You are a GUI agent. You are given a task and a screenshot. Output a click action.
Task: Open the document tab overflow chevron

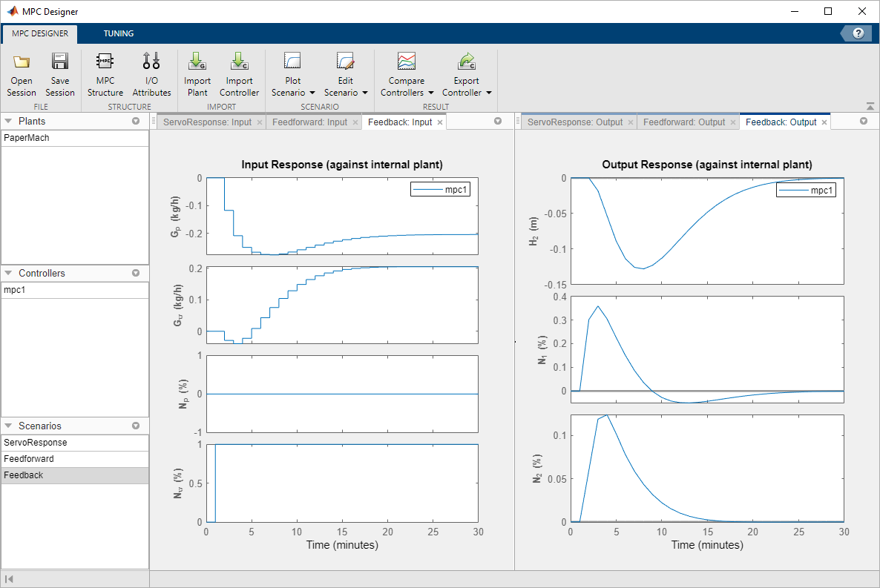coord(498,121)
